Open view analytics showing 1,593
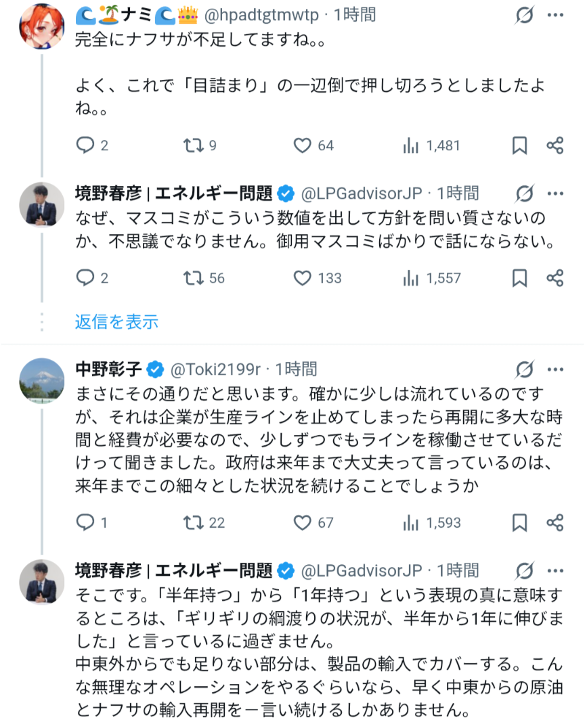Viewport: 585px width, 728px height. pyautogui.click(x=432, y=523)
